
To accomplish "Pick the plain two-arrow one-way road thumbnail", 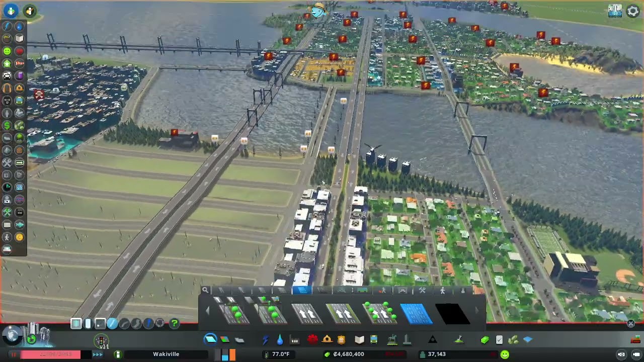I will click(x=307, y=314).
